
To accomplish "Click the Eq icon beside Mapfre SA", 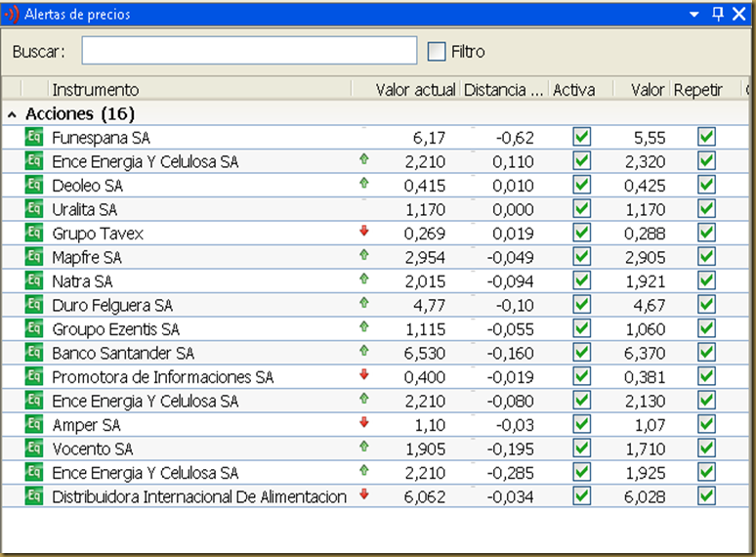I will point(34,257).
